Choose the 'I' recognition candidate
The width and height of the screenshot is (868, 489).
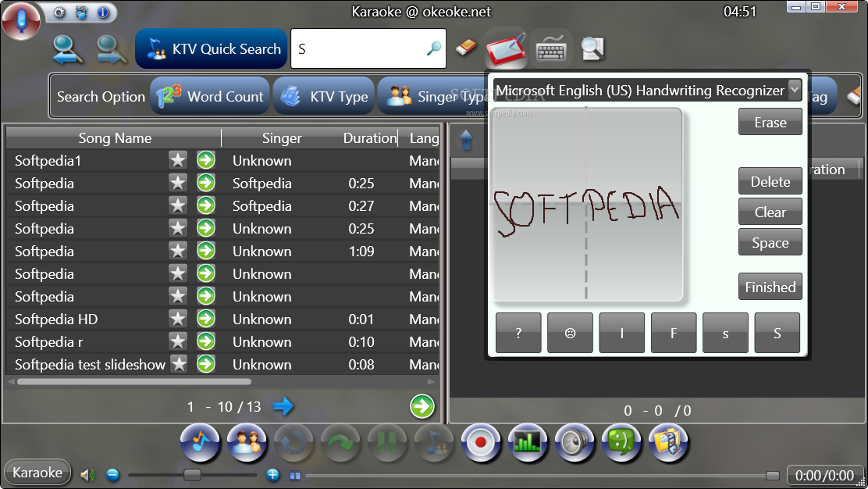coord(621,332)
